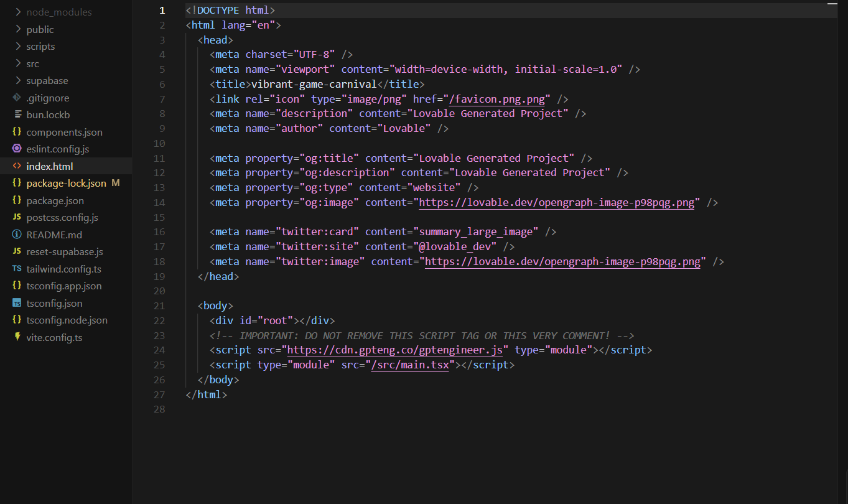
Task: Click the "@lovable_dev" string
Action: tap(455, 246)
